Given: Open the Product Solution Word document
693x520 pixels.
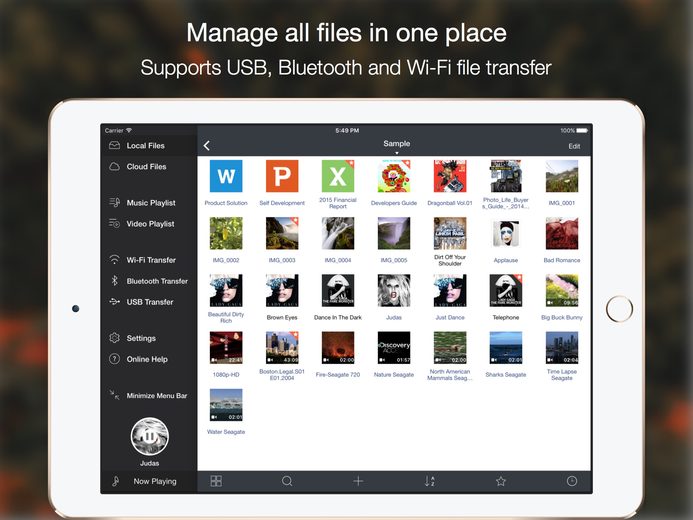Looking at the screenshot, I should pyautogui.click(x=226, y=176).
